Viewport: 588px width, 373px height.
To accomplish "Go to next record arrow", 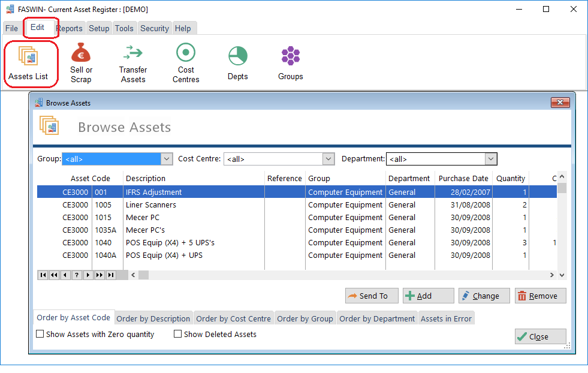I will [88, 275].
